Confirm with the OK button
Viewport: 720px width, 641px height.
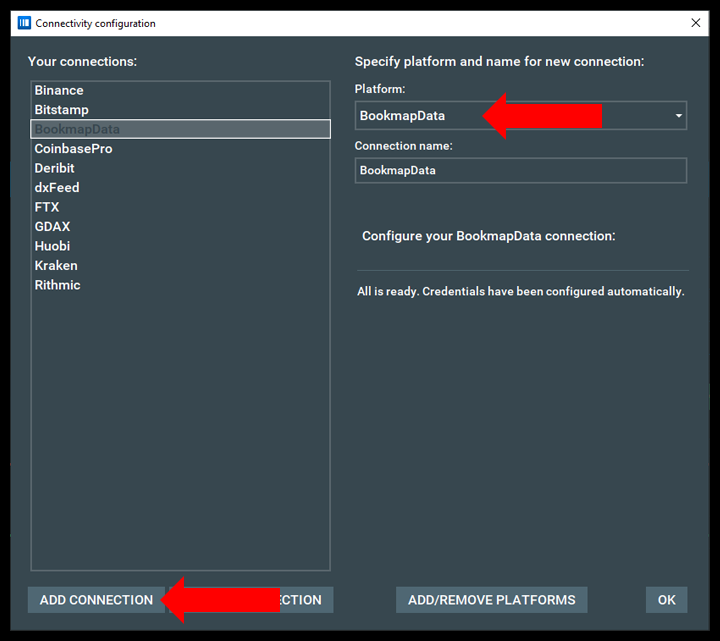[x=666, y=600]
